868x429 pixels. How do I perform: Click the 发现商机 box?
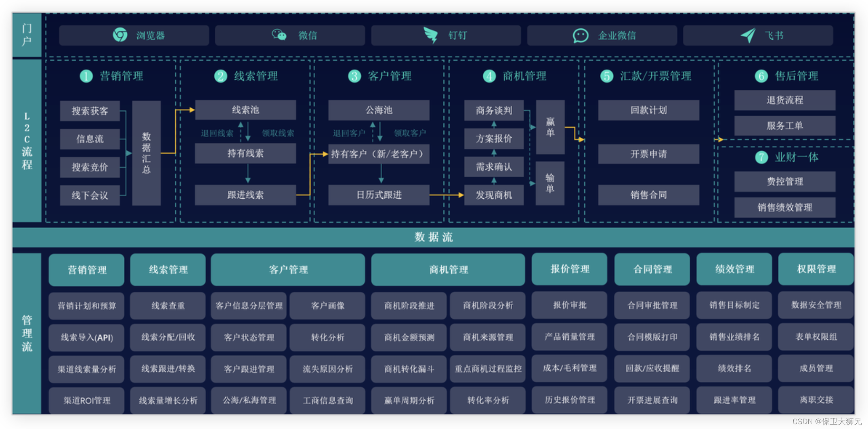pos(494,195)
